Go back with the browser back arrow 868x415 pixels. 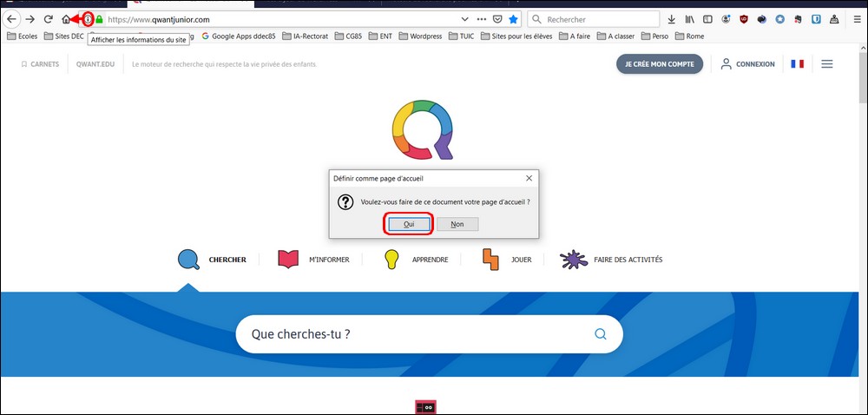(11, 19)
